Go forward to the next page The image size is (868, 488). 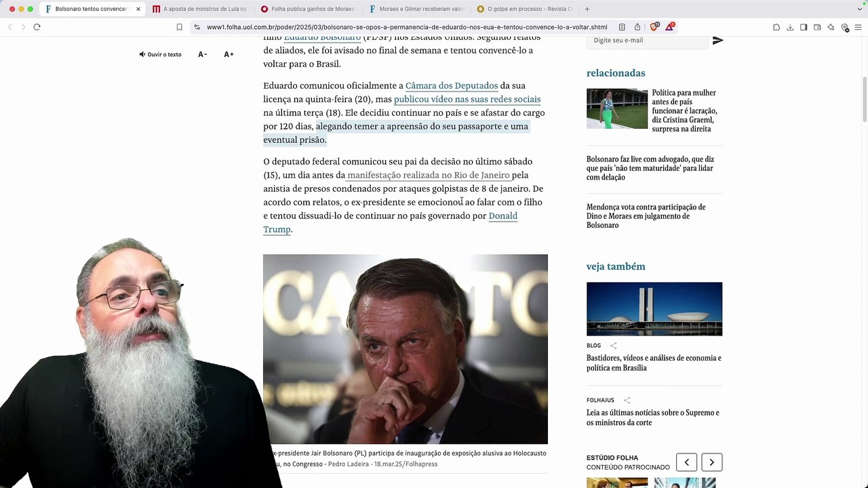point(23,27)
